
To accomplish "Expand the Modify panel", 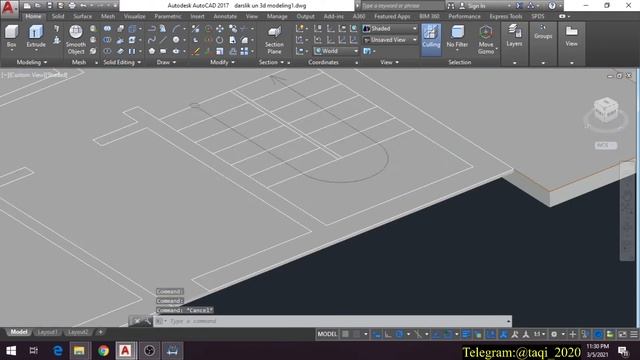I will [x=222, y=62].
